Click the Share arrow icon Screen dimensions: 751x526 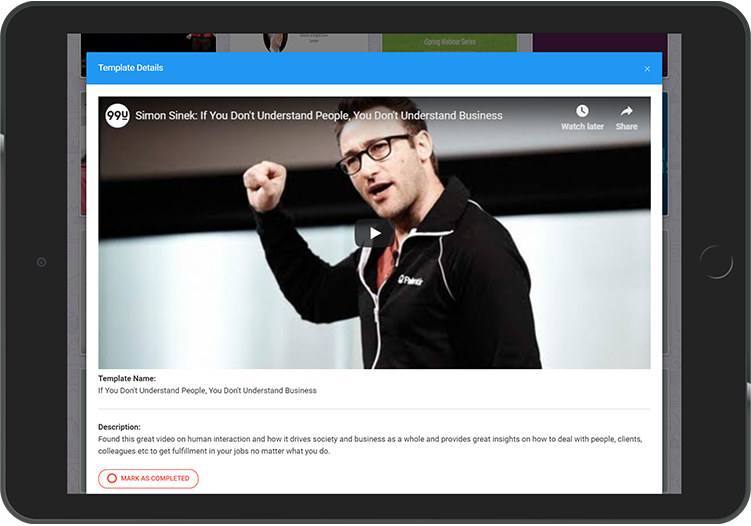[x=626, y=111]
